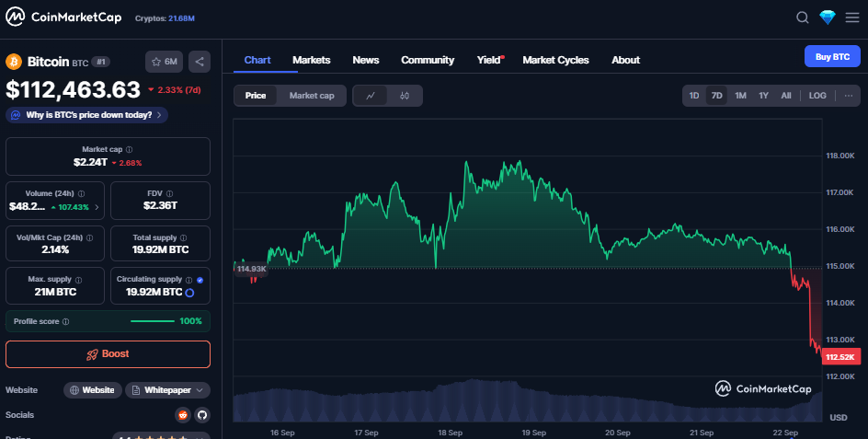The width and height of the screenshot is (868, 439).
Task: Switch to line chart view icon
Action: [371, 96]
